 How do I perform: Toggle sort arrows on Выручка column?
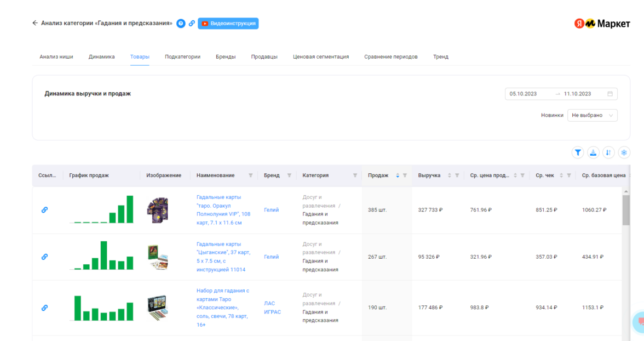pyautogui.click(x=449, y=175)
